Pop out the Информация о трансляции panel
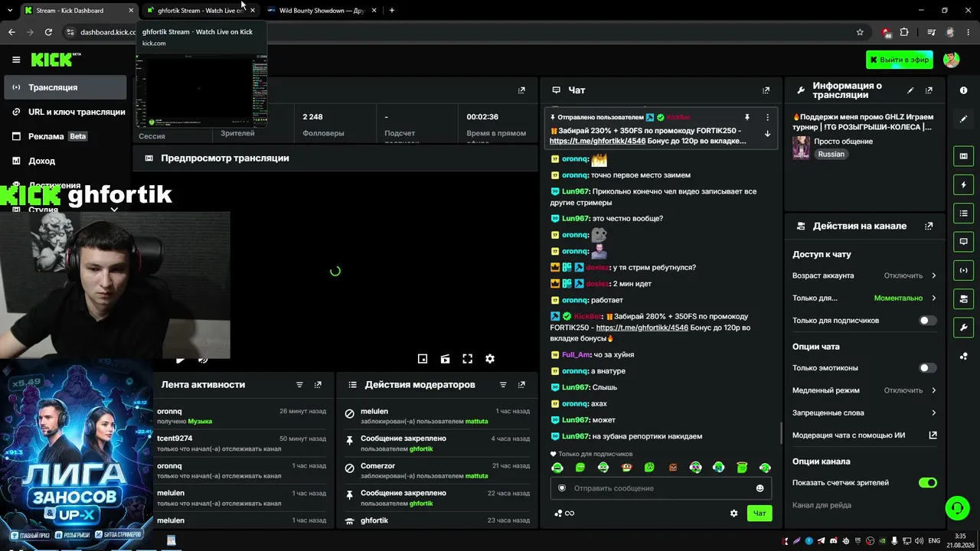 pyautogui.click(x=929, y=90)
